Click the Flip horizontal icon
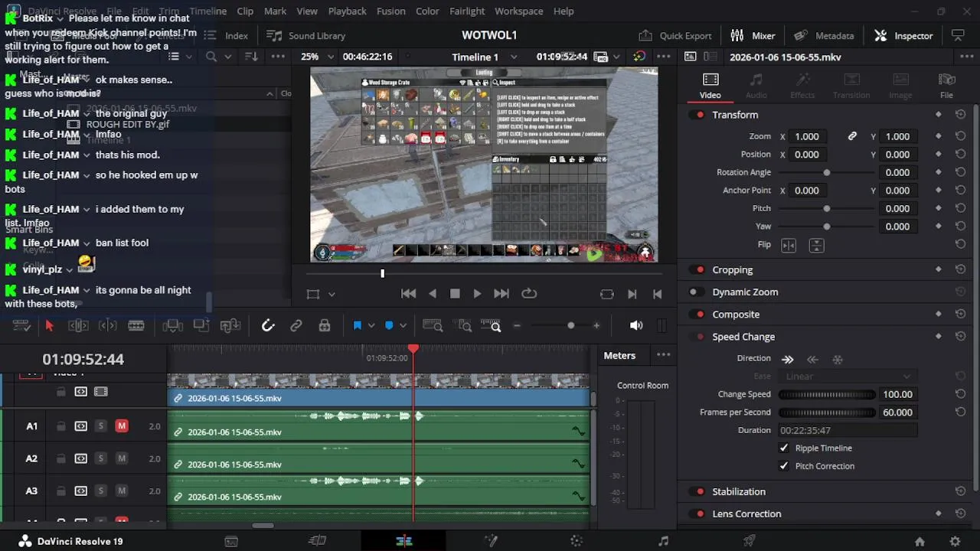Image resolution: width=980 pixels, height=551 pixels. [x=789, y=246]
